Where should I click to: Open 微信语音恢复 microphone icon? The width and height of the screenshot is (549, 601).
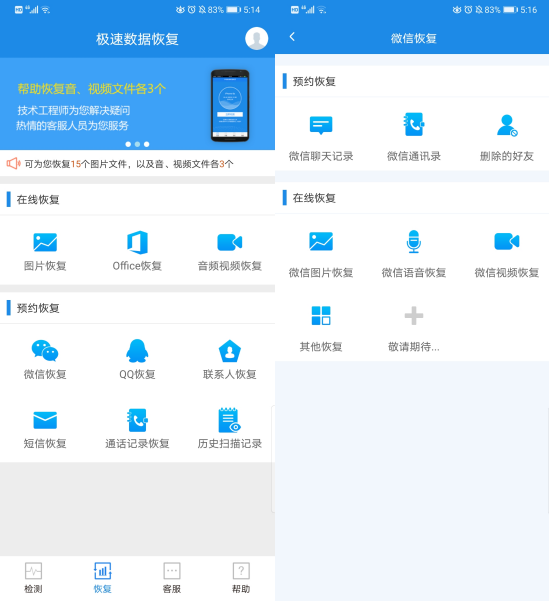(414, 241)
